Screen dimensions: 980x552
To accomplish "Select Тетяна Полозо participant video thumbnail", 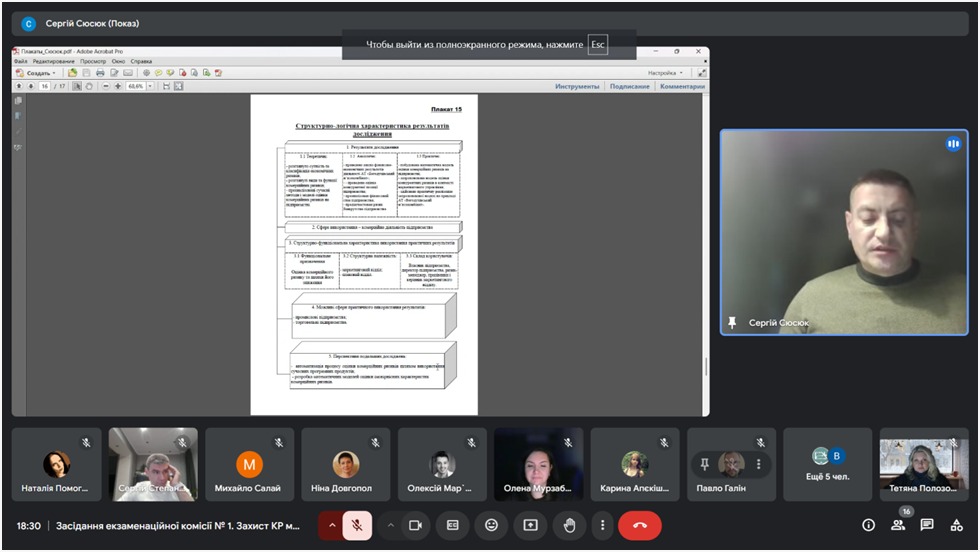I will click(x=924, y=464).
